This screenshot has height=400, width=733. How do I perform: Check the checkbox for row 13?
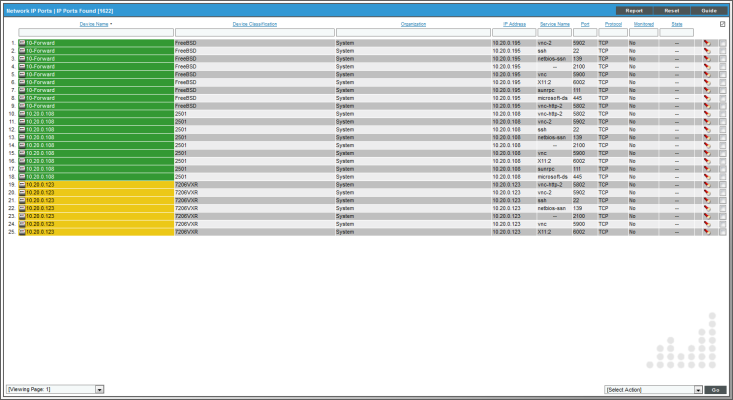click(x=723, y=137)
